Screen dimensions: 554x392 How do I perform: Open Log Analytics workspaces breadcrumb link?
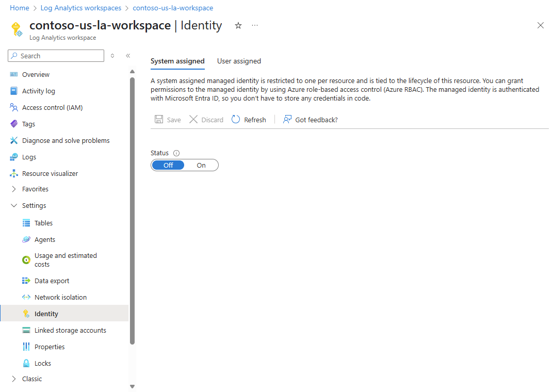click(x=80, y=8)
